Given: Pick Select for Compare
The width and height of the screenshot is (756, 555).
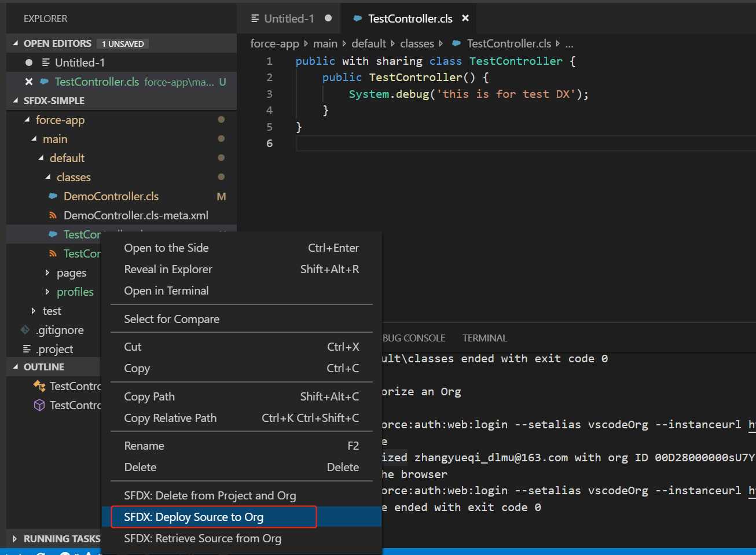Looking at the screenshot, I should click(x=241, y=319).
